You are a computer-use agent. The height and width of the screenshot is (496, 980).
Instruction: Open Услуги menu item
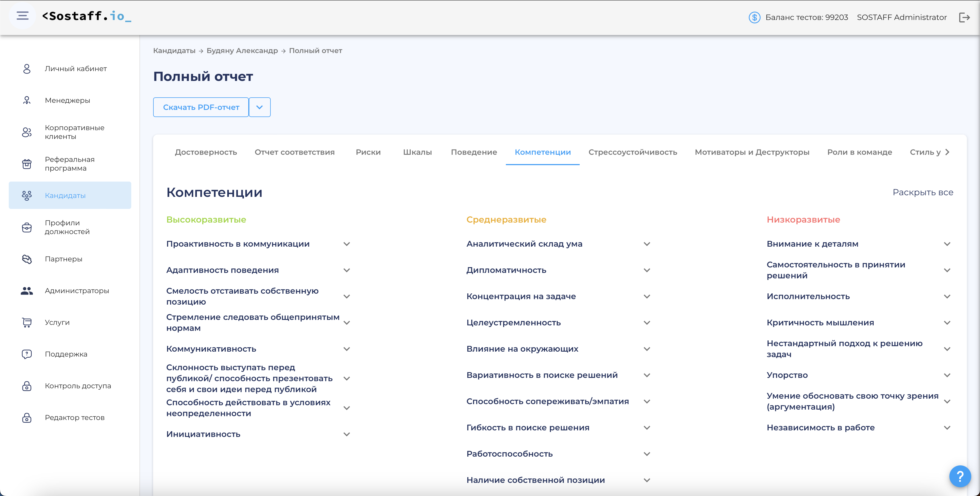pos(70,323)
